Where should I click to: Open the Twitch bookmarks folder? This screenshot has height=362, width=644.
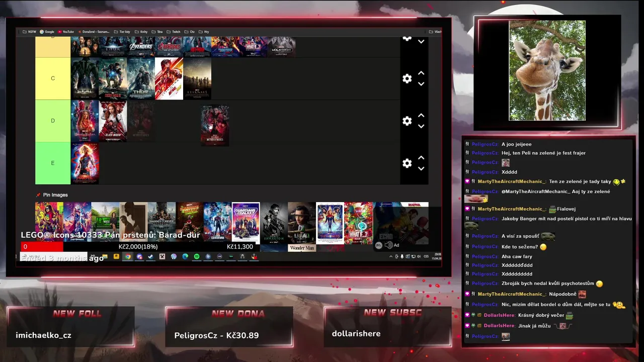(x=174, y=32)
